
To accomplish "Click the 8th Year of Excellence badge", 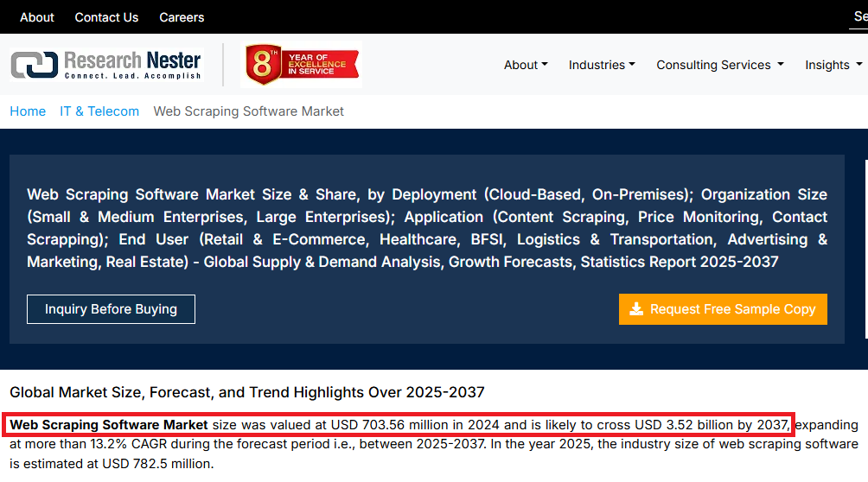I will pos(302,64).
